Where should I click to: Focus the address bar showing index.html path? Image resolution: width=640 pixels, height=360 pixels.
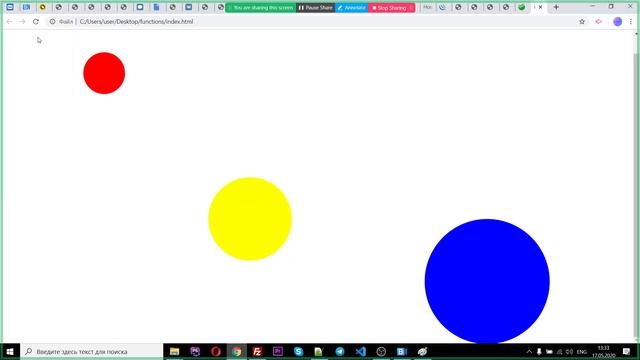click(x=314, y=22)
